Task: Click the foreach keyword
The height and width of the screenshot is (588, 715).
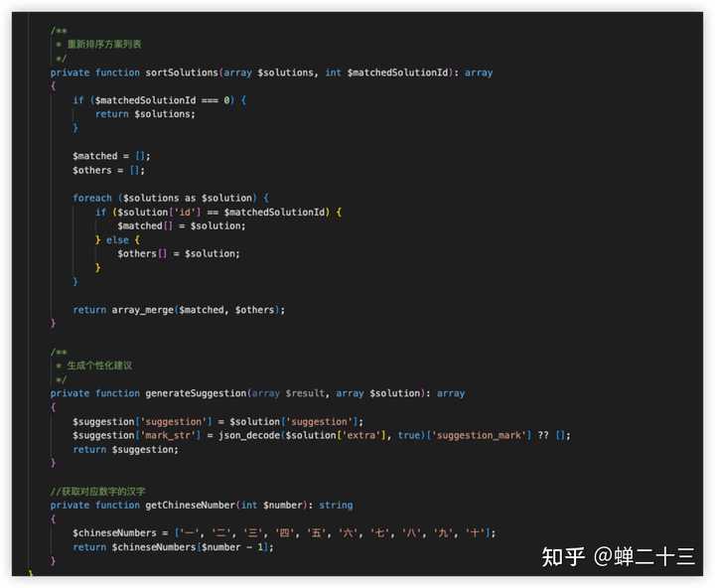Action: (x=92, y=198)
